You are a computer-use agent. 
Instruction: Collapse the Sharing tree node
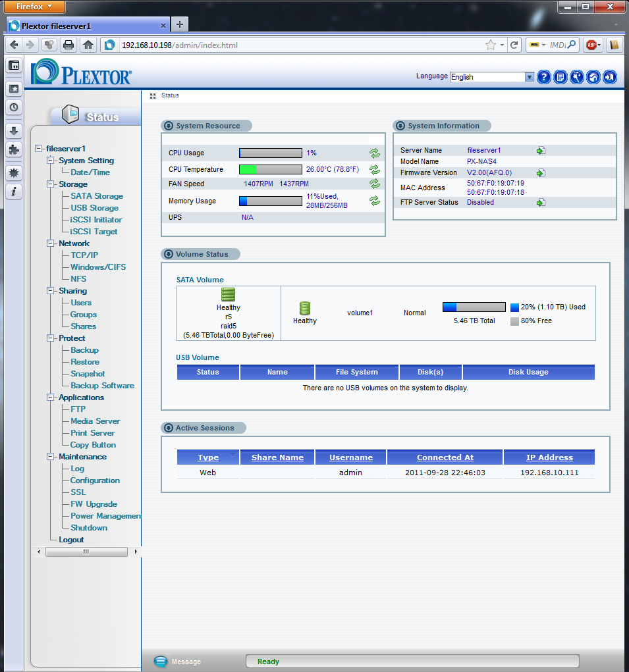(51, 290)
